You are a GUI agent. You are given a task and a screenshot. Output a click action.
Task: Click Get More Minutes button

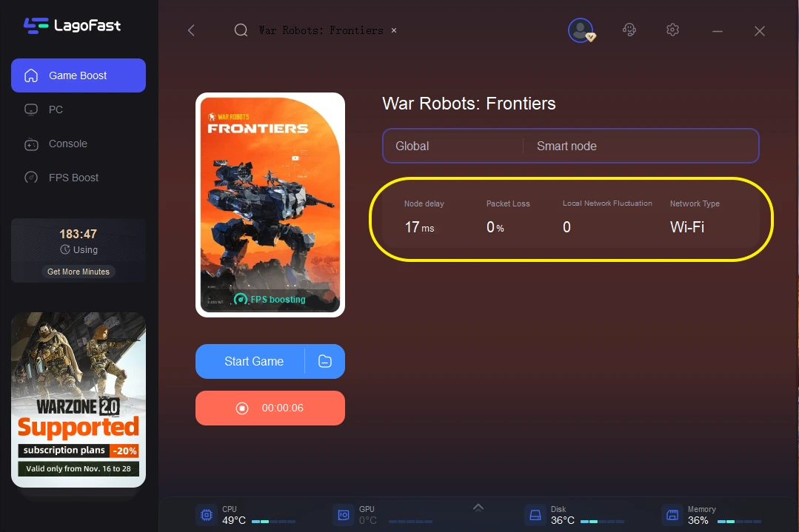[78, 272]
